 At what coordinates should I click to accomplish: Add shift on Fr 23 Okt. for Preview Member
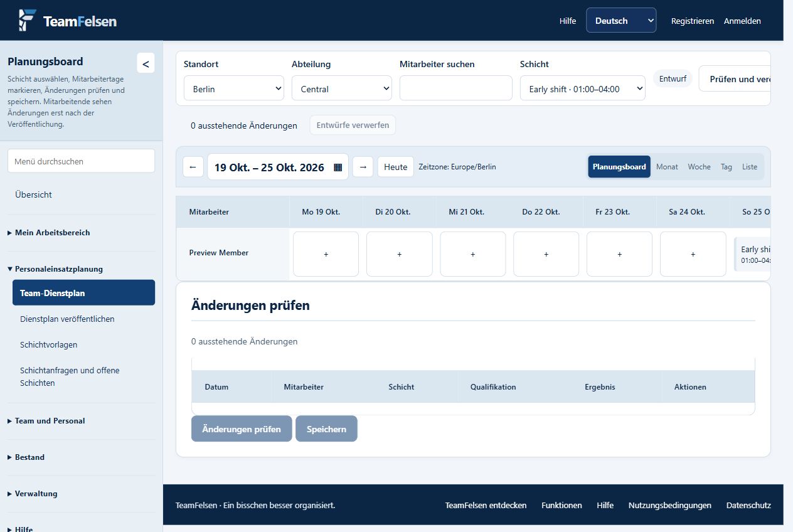pos(619,254)
